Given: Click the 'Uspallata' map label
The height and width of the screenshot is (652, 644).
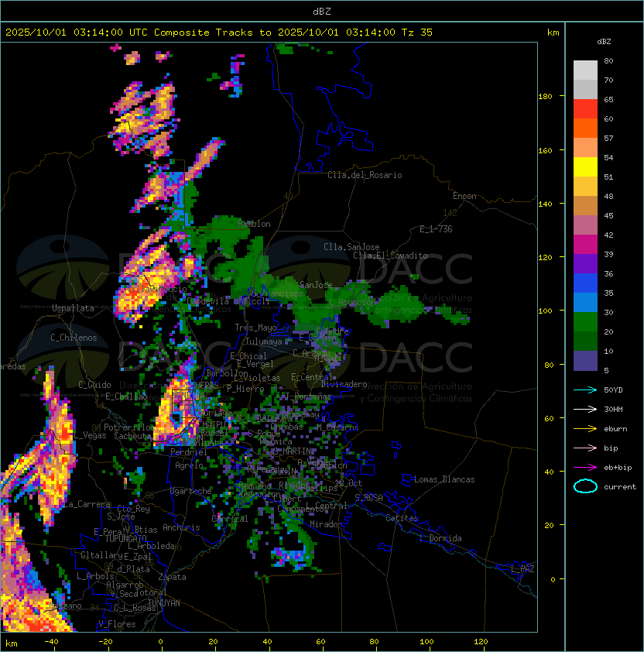Looking at the screenshot, I should click(x=73, y=308).
